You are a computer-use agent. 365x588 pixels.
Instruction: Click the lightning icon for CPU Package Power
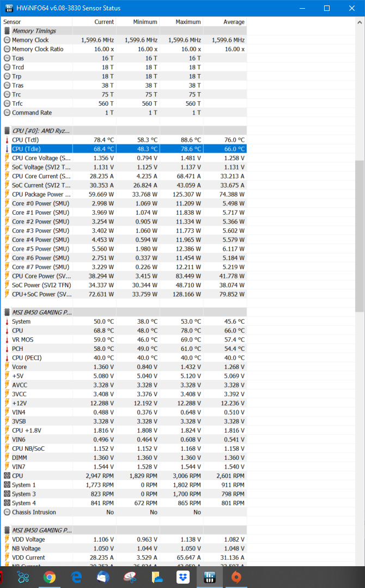[x=7, y=194]
